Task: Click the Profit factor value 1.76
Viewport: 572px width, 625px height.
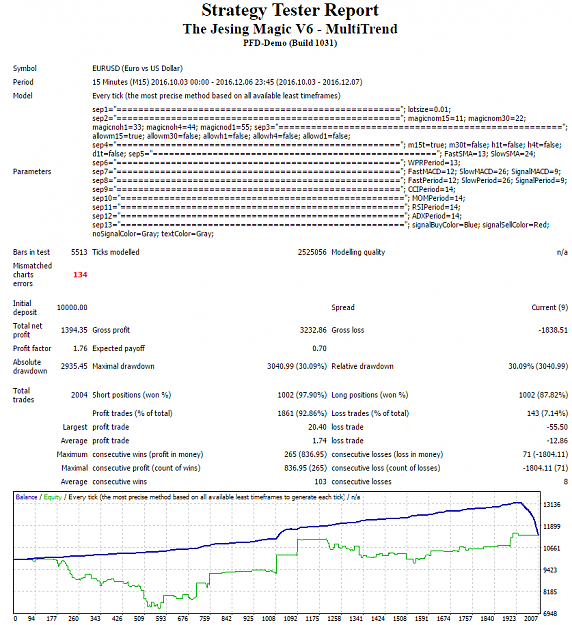Action: [x=80, y=348]
